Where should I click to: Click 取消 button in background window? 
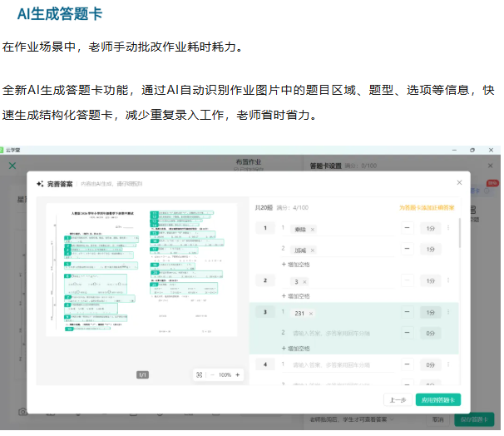click(437, 419)
